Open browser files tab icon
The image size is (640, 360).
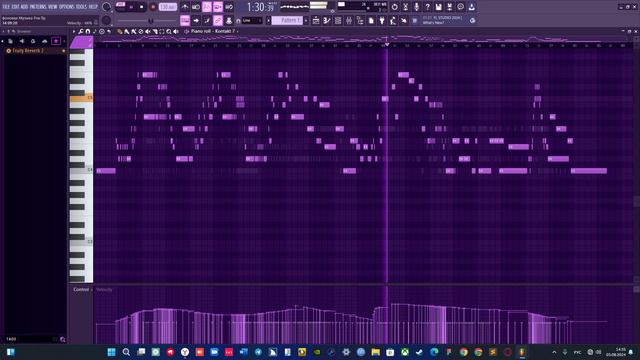pyautogui.click(x=10, y=41)
